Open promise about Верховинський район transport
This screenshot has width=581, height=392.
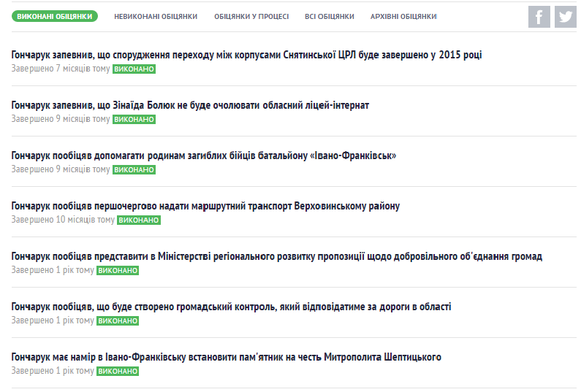pyautogui.click(x=205, y=206)
